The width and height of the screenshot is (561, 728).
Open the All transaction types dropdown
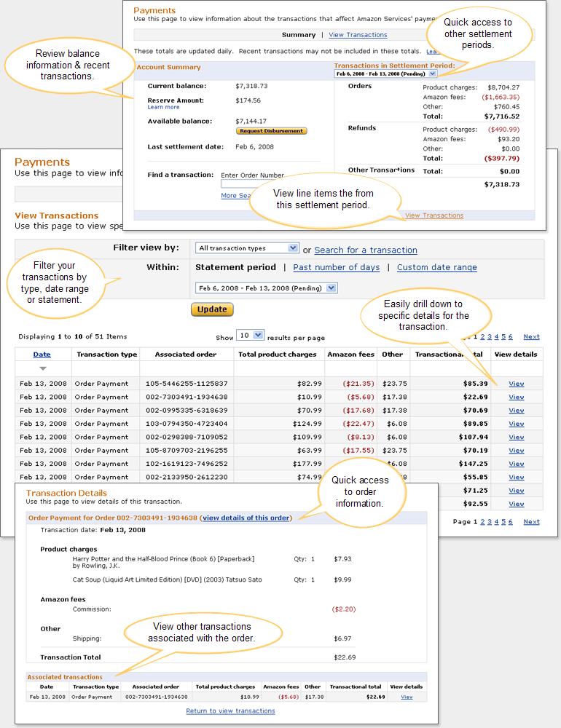247,248
